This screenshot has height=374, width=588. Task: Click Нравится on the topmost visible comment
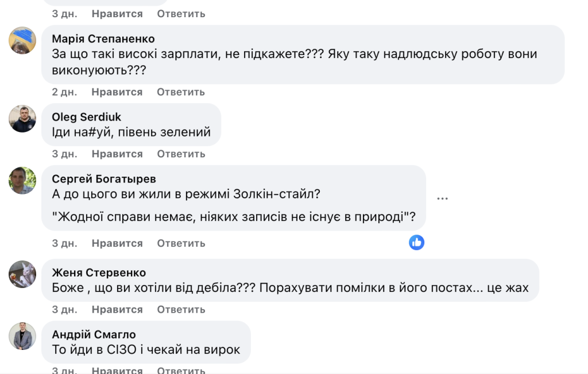[x=117, y=13]
